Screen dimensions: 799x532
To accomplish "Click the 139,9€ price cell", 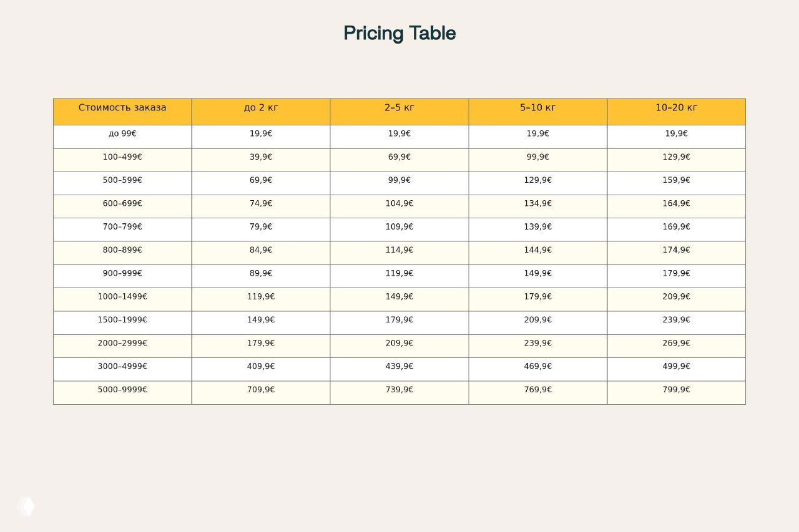I will pyautogui.click(x=537, y=227).
